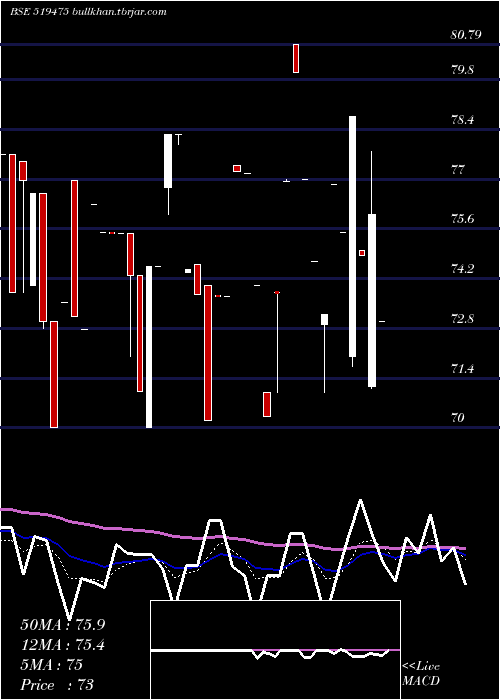
Task: Click the <<Live MACD label
Action: coord(421,674)
